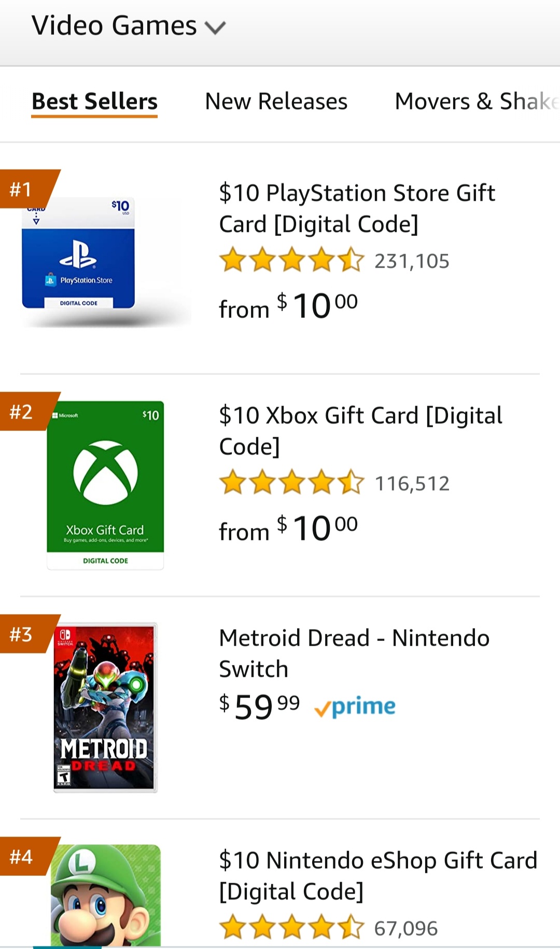Open the Movers & Shakers tab
The height and width of the screenshot is (949, 560).
coord(477,102)
